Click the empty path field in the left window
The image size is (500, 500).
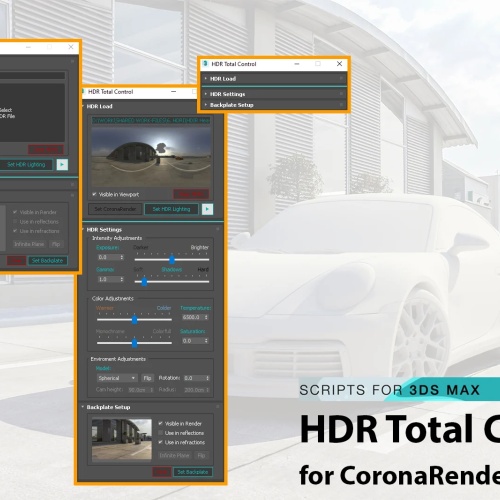32,75
